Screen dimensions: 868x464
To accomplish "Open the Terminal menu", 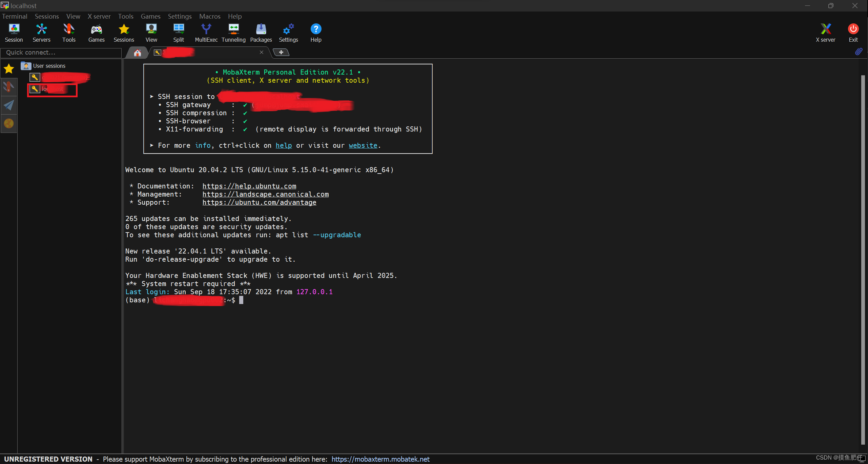I will pyautogui.click(x=15, y=16).
